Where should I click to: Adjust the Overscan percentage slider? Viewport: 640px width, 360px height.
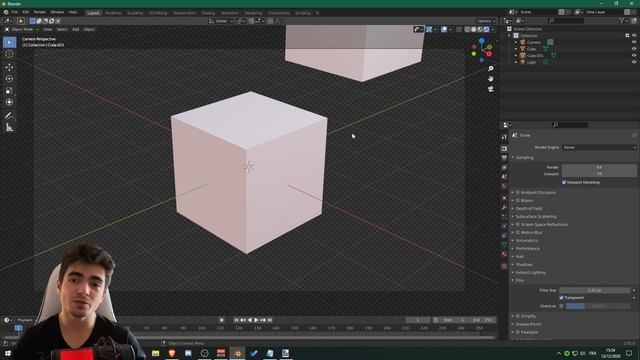(598, 306)
